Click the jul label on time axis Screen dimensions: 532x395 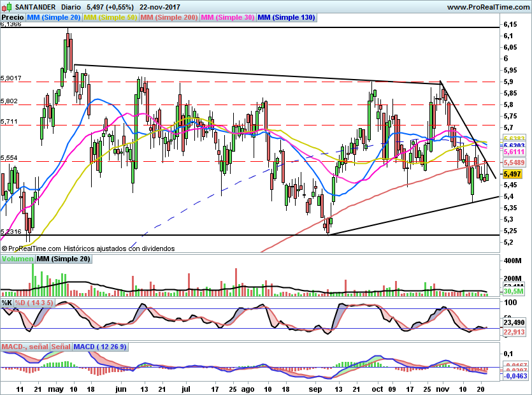[x=185, y=389]
